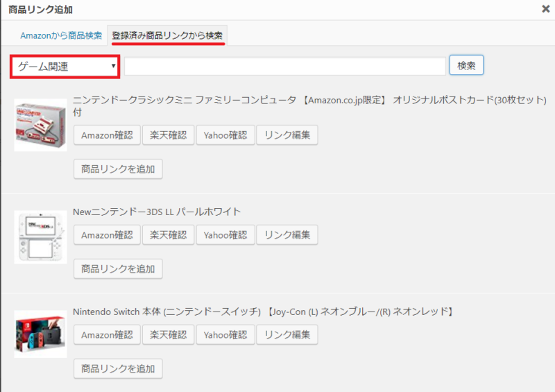Click リンク編集 for Newニンテンドー3DS LL
The width and height of the screenshot is (555, 392).
pos(287,235)
